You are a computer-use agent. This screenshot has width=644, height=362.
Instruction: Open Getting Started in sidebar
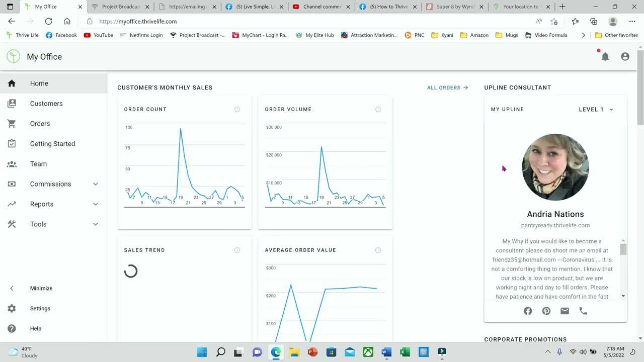53,144
